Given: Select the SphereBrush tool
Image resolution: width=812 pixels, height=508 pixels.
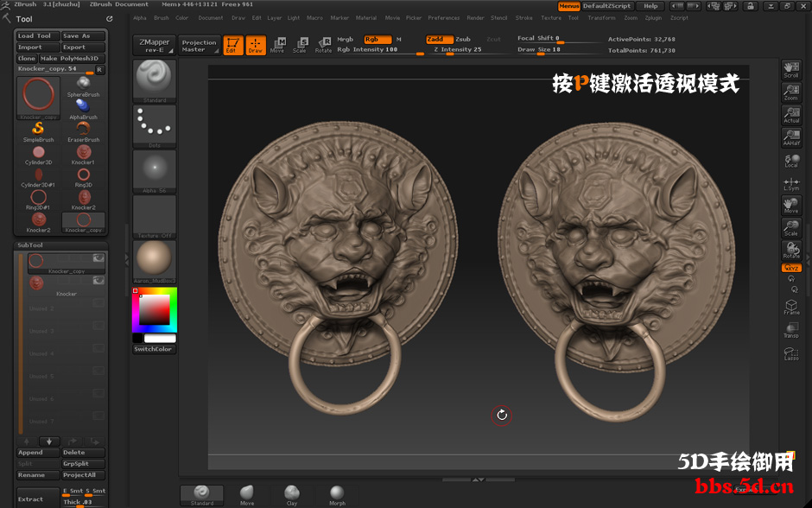Looking at the screenshot, I should click(83, 87).
